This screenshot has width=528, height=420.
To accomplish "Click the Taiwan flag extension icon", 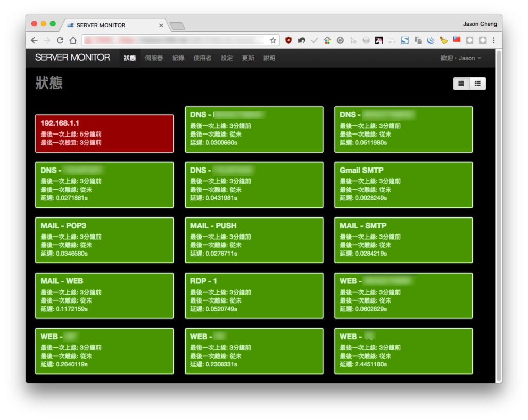I will point(457,40).
